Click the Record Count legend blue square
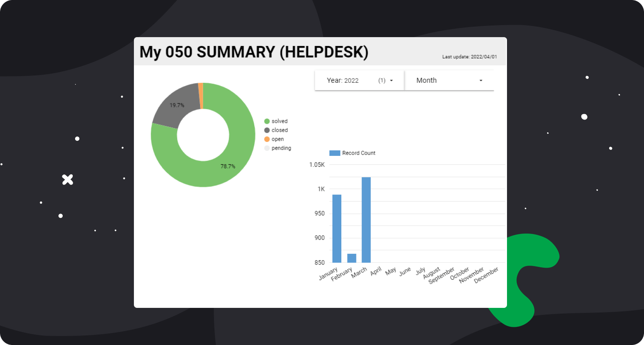Screen dimensions: 644x345 click(334, 153)
